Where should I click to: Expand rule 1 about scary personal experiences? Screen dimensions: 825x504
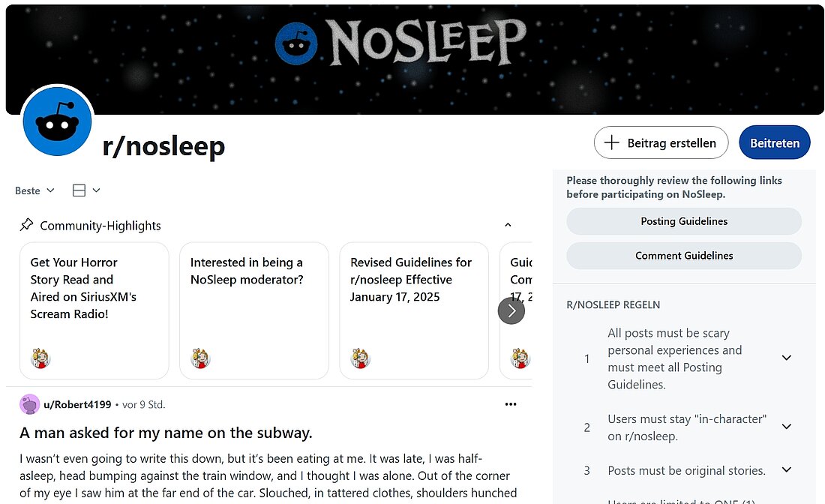786,358
